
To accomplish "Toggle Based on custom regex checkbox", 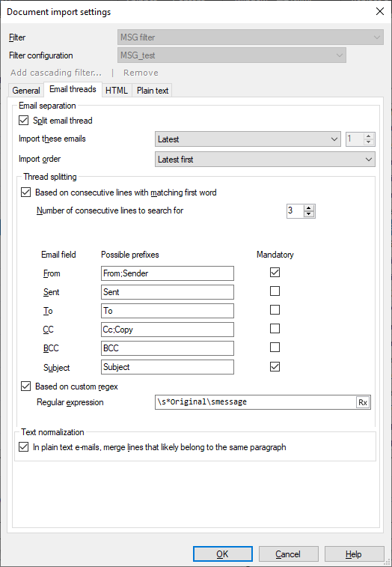I will [25, 386].
